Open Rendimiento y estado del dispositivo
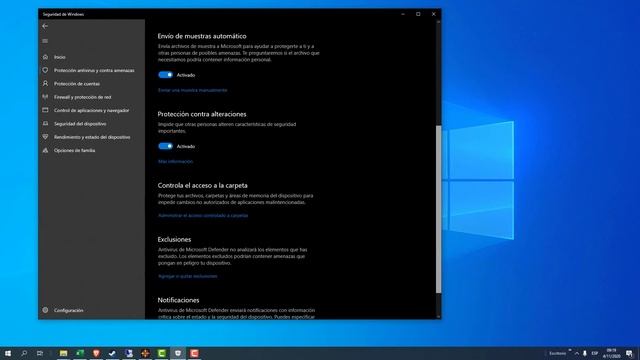This screenshot has width=640, height=360. 92,137
